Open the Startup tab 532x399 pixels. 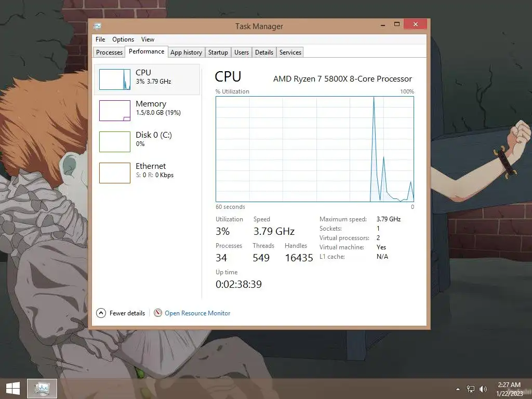coord(218,52)
